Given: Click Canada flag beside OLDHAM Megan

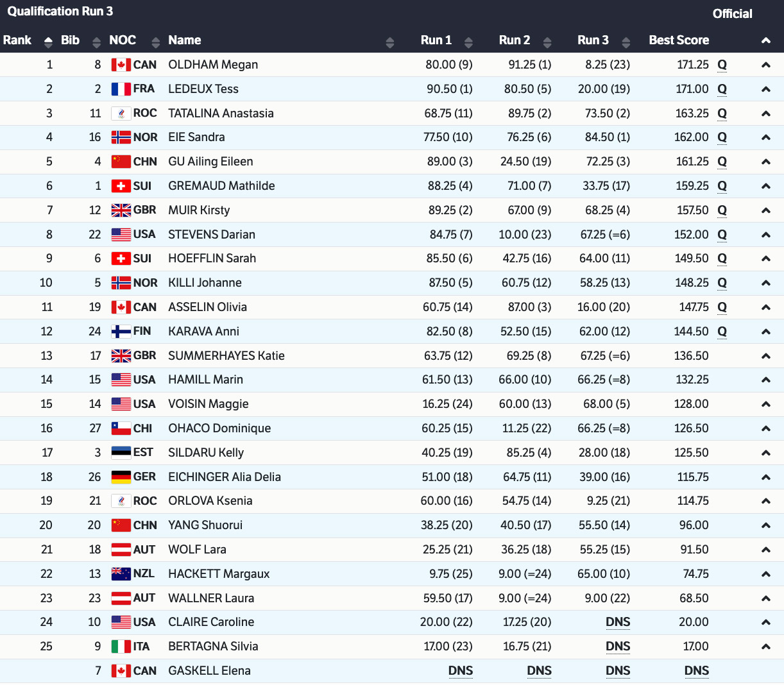Looking at the screenshot, I should click(121, 65).
